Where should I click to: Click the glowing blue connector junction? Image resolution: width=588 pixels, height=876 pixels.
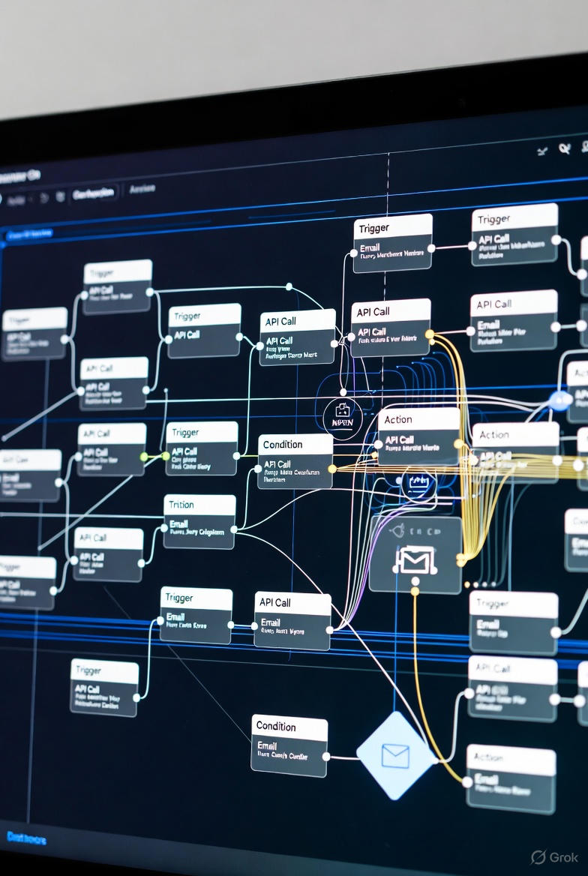(559, 400)
